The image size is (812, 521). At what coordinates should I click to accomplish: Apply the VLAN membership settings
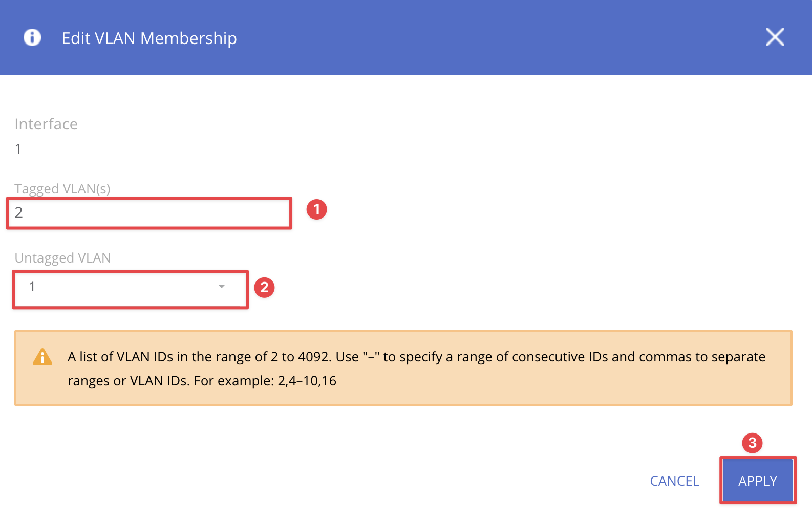click(x=758, y=481)
